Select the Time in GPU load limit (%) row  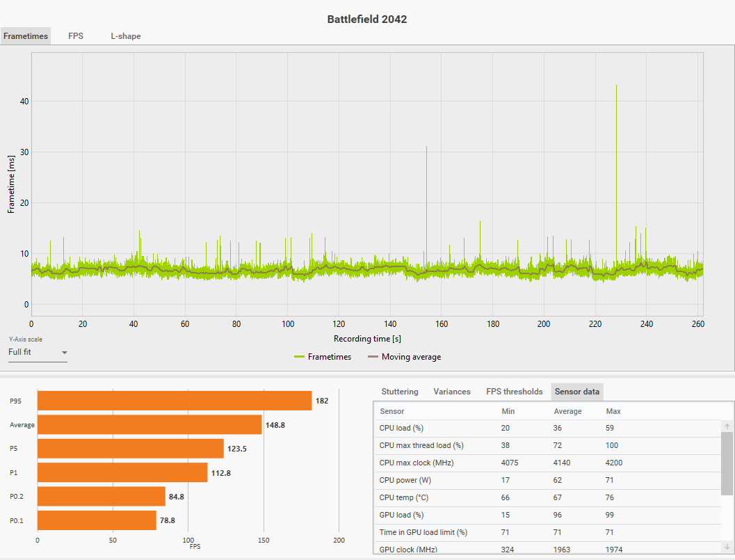(x=547, y=532)
